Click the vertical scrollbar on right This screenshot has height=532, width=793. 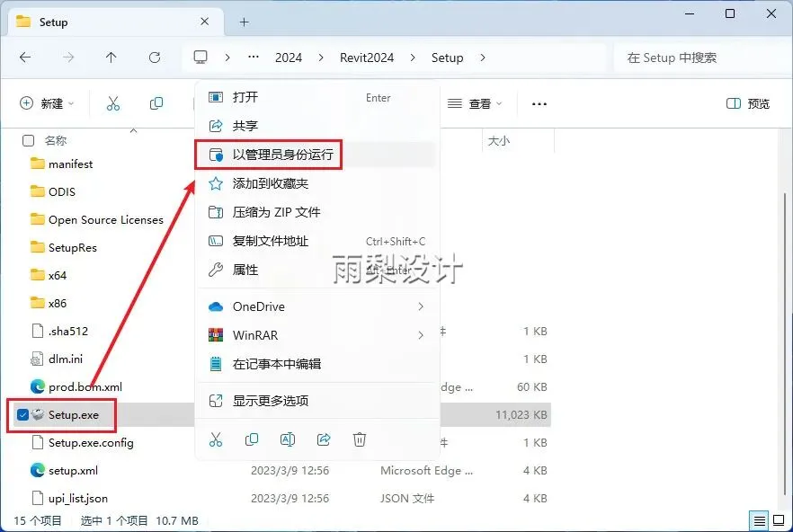(784, 344)
